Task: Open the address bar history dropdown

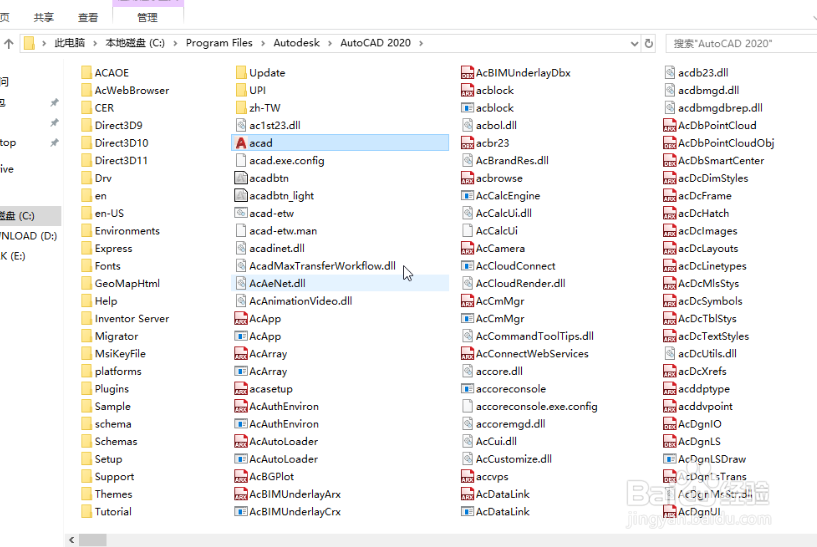Action: coord(634,43)
